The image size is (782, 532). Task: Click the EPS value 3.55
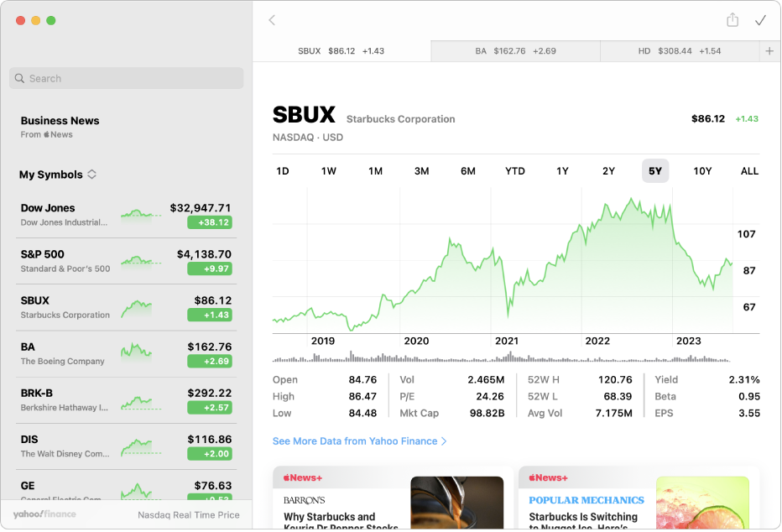click(x=749, y=414)
